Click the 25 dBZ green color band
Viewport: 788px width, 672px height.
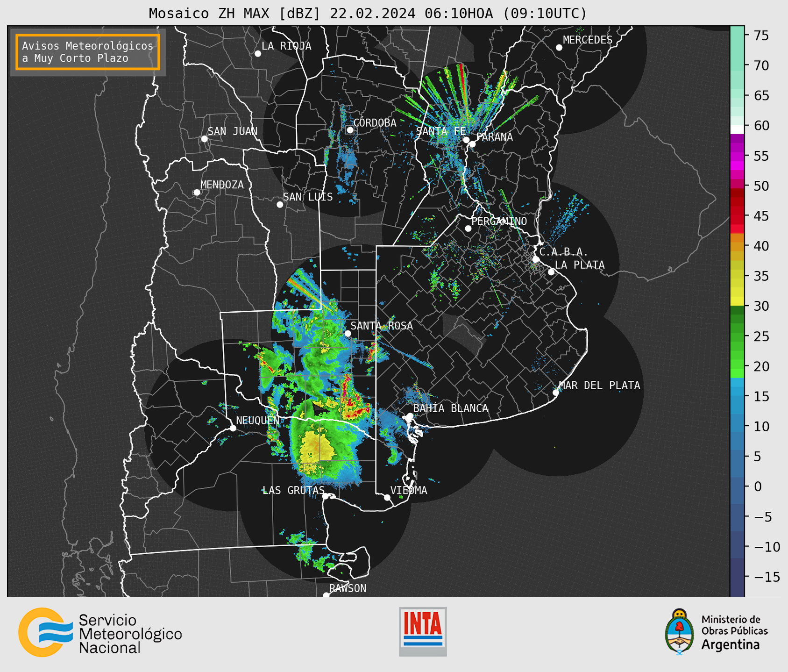(x=737, y=336)
